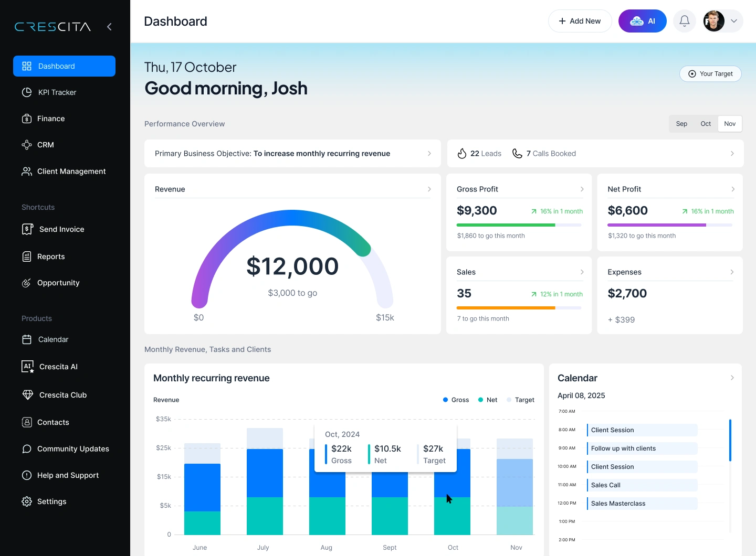The height and width of the screenshot is (556, 756).
Task: Open the KPI Tracker section
Action: coord(57,92)
